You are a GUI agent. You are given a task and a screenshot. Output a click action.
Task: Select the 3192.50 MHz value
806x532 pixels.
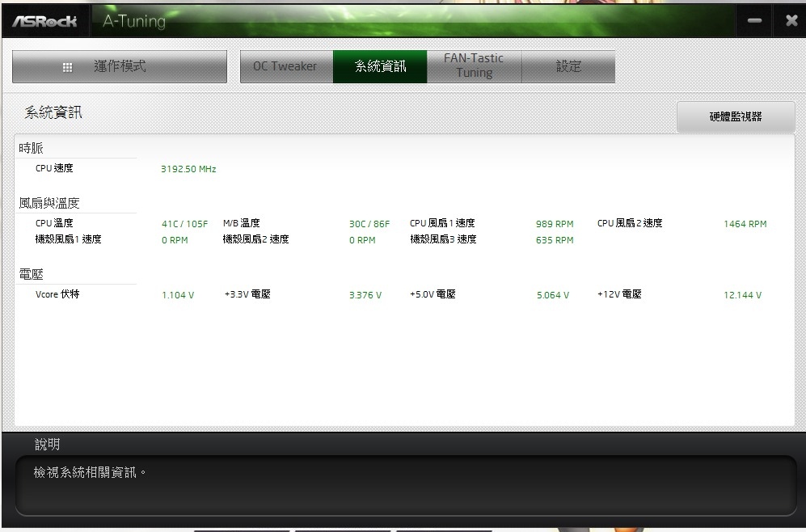pos(188,169)
